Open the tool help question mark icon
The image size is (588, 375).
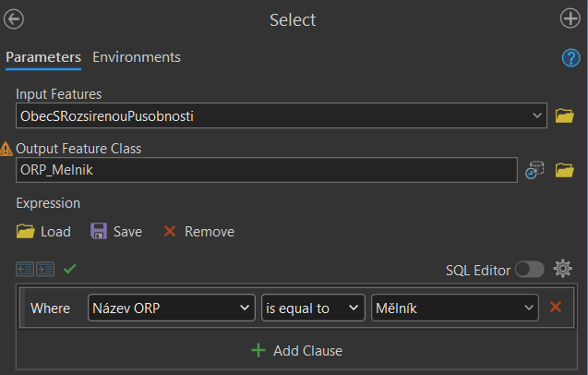[570, 57]
